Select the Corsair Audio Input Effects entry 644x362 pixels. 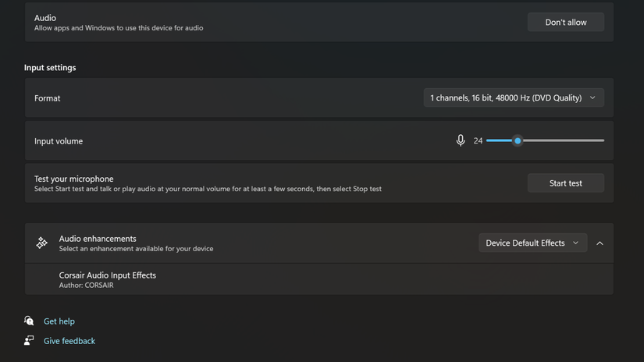click(108, 279)
